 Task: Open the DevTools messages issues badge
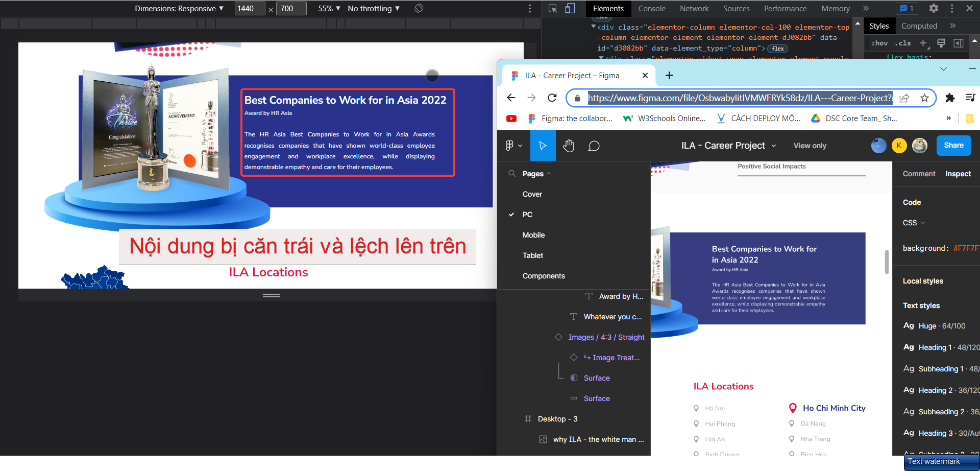[x=907, y=8]
